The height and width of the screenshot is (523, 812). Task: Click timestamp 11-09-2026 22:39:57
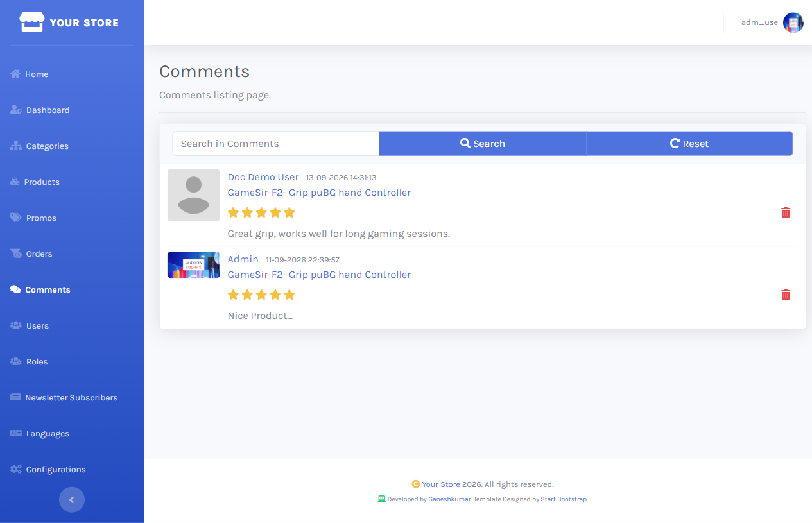click(x=302, y=260)
